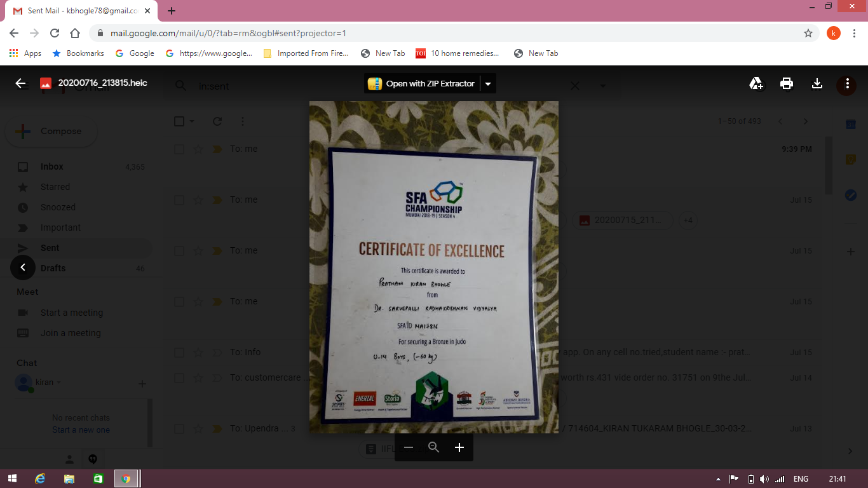Show Gmail search options dropdown

(x=603, y=86)
